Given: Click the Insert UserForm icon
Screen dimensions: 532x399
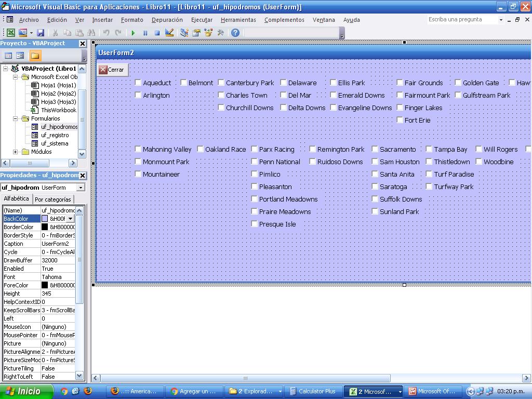Looking at the screenshot, I should click(23, 33).
